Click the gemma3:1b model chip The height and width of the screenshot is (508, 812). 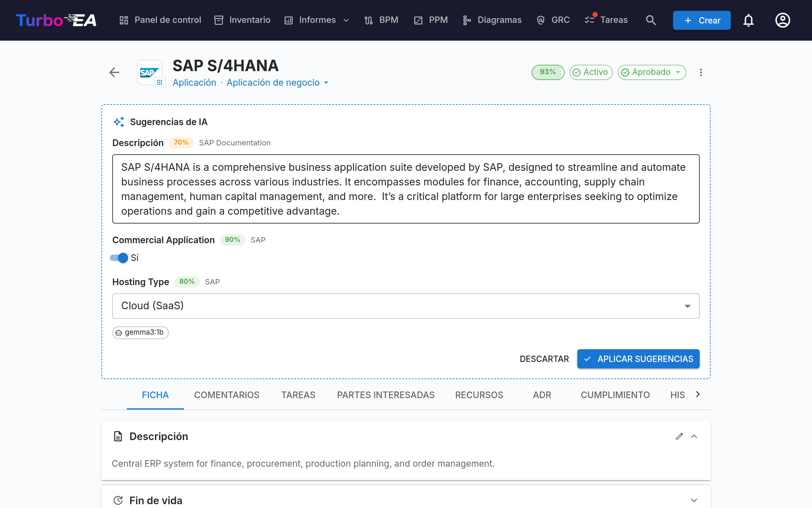[140, 332]
